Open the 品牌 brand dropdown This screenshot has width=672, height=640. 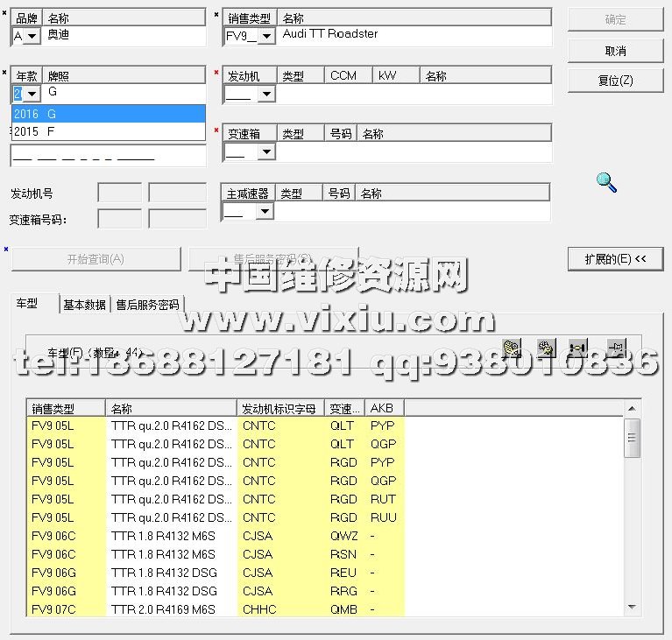(x=32, y=36)
